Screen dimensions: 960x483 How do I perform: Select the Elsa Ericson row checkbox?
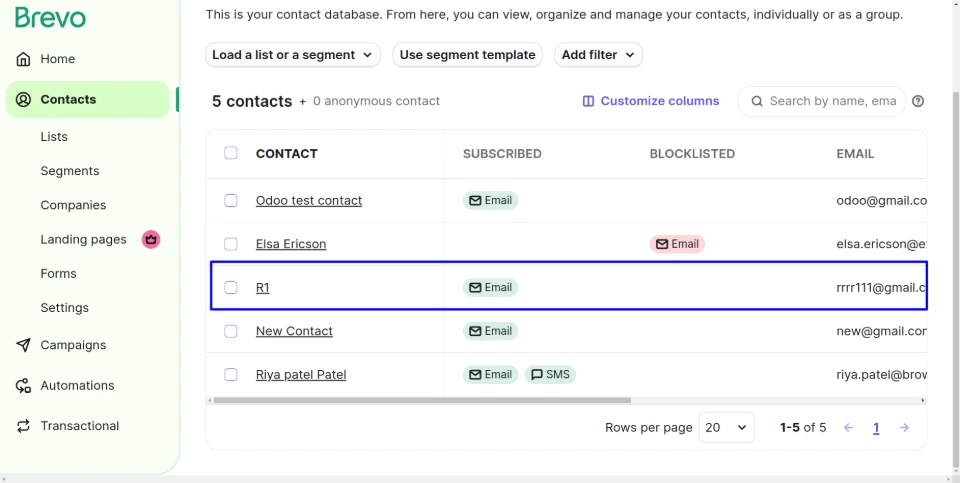pos(231,244)
